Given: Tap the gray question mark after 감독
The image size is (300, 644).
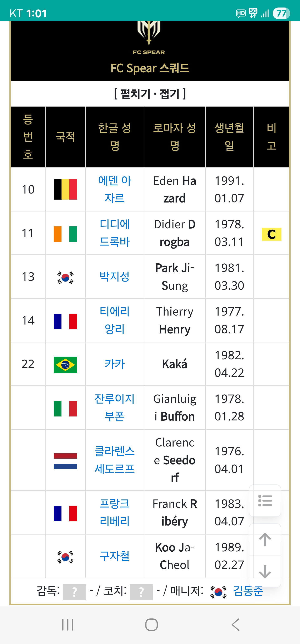Looking at the screenshot, I should (x=74, y=592).
